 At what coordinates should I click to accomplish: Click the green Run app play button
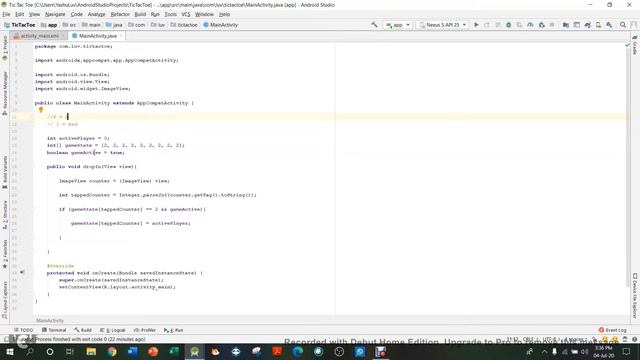tap(476, 25)
